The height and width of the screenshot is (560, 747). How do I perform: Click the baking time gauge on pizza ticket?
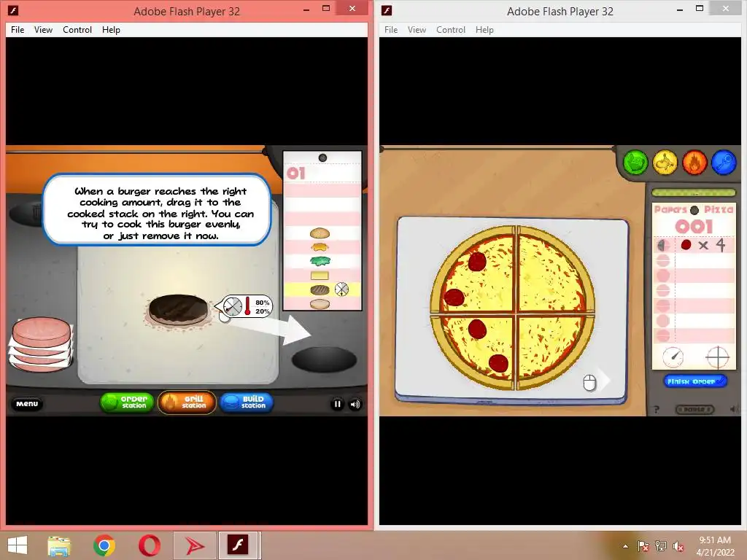coord(673,357)
